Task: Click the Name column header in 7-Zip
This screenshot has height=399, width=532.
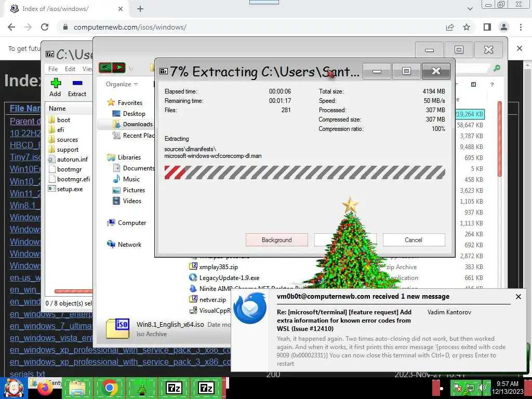Action: pos(57,108)
